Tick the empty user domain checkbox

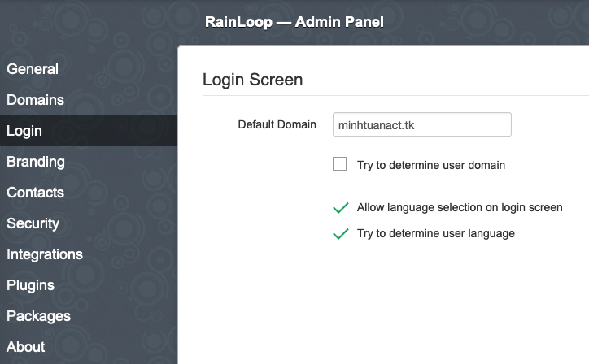coord(340,165)
